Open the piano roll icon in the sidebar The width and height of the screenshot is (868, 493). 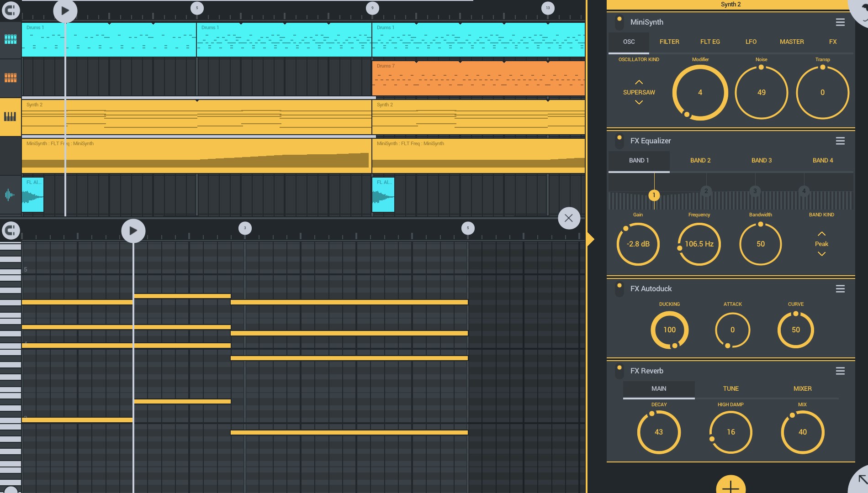10,116
